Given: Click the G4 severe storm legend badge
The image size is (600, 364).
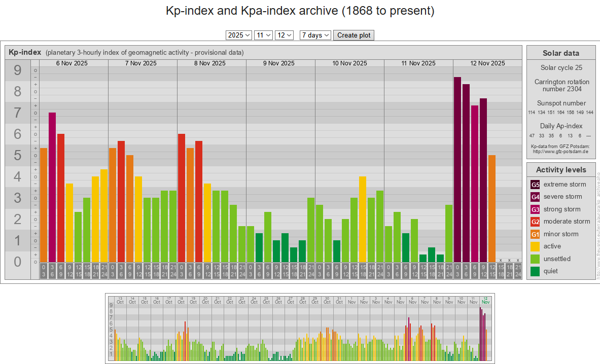Looking at the screenshot, I should pos(535,197).
